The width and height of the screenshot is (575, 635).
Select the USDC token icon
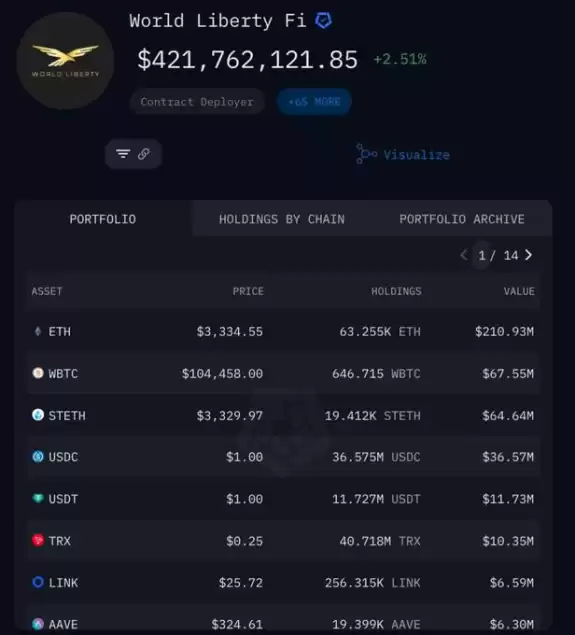point(38,457)
